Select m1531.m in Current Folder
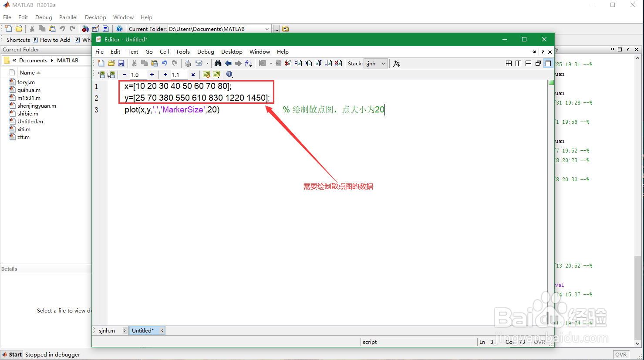644x360 pixels. (x=29, y=98)
